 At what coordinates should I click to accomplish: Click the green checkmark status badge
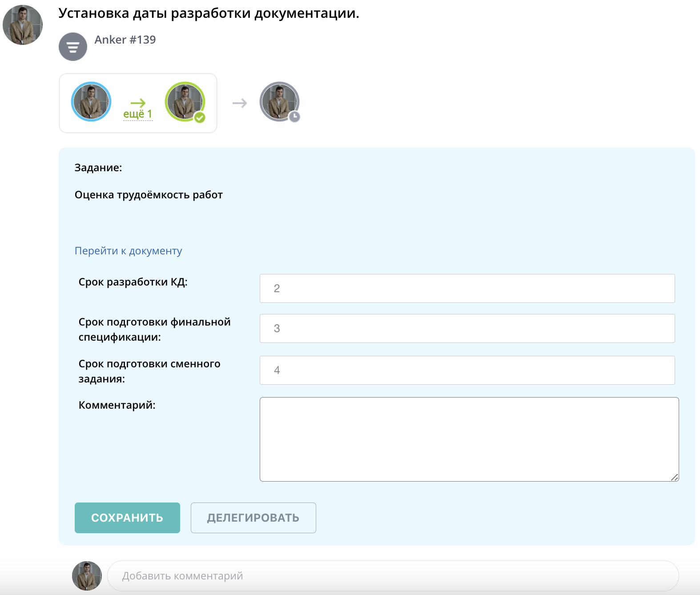200,117
